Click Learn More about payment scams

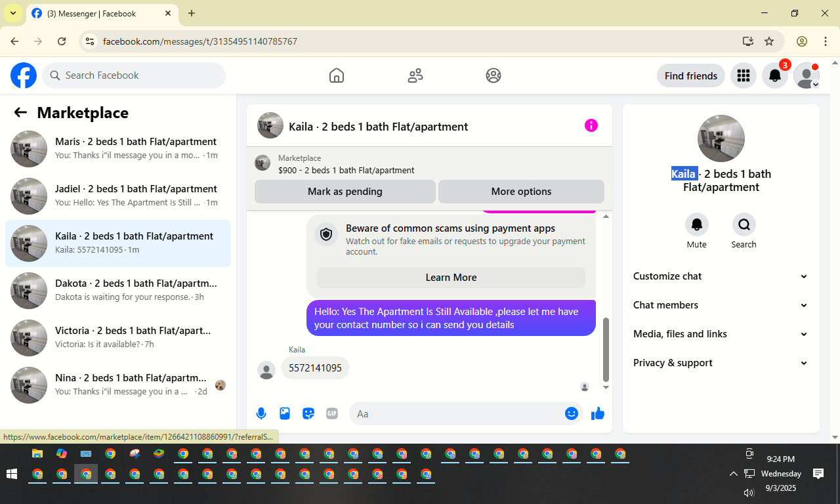tap(451, 278)
